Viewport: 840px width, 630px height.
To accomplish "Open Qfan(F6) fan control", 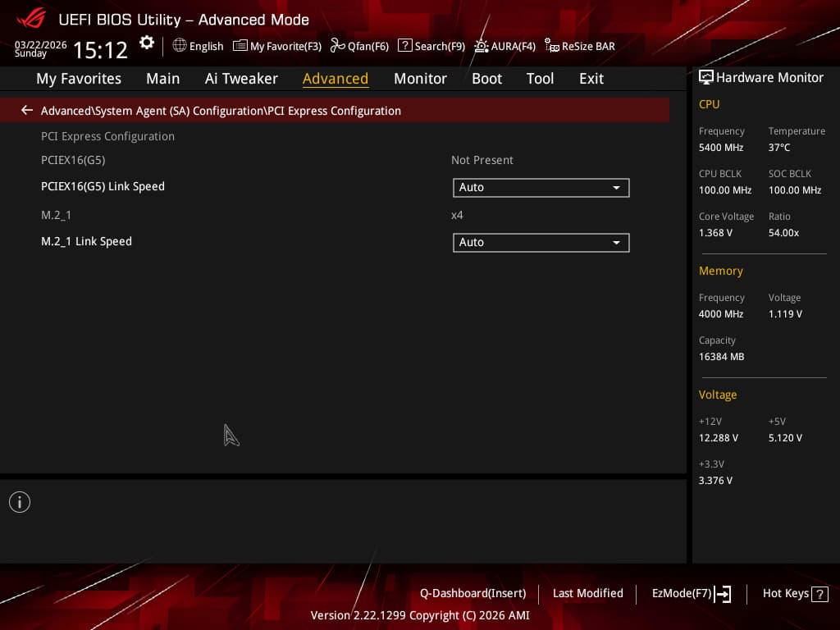I will click(359, 46).
